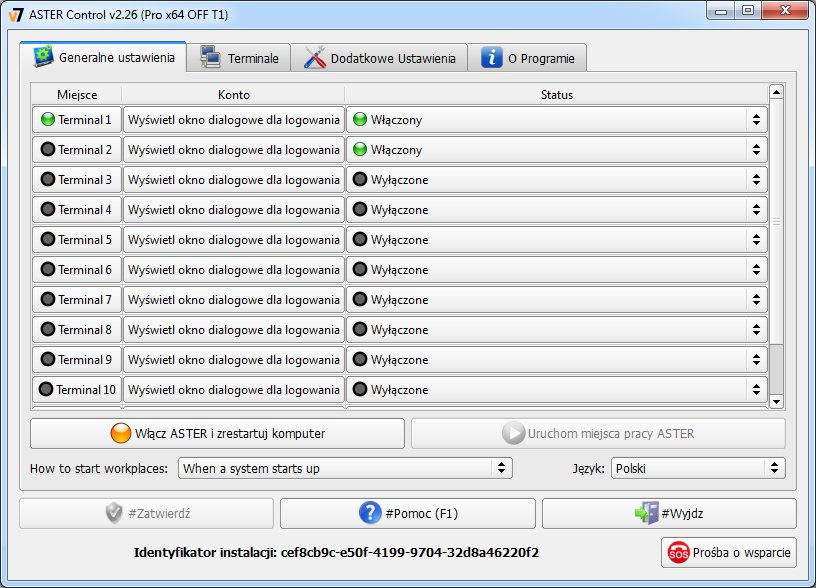
Task: Open the How to start workplaces dropdown
Action: (345, 468)
